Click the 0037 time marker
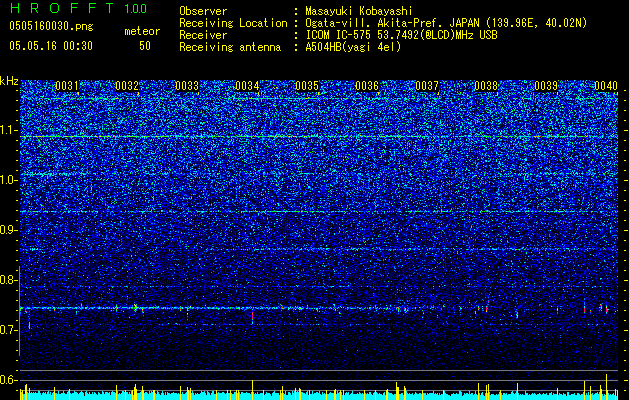629x400 pixels. pyautogui.click(x=427, y=86)
